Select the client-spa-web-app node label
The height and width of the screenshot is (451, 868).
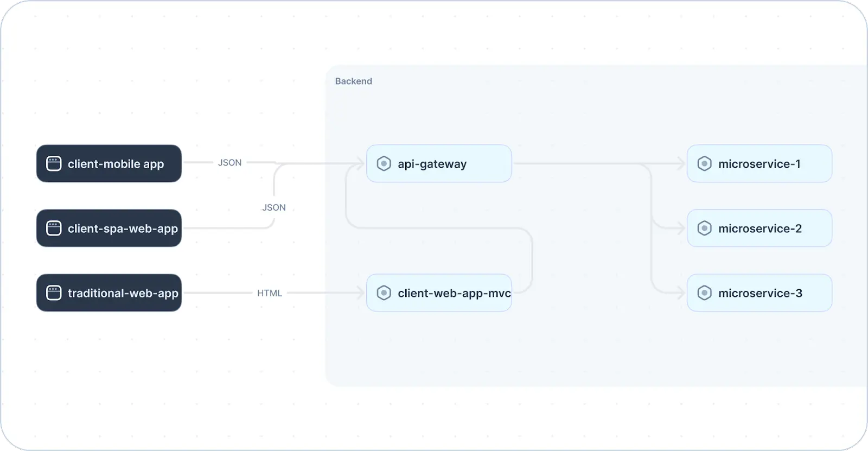click(x=123, y=228)
